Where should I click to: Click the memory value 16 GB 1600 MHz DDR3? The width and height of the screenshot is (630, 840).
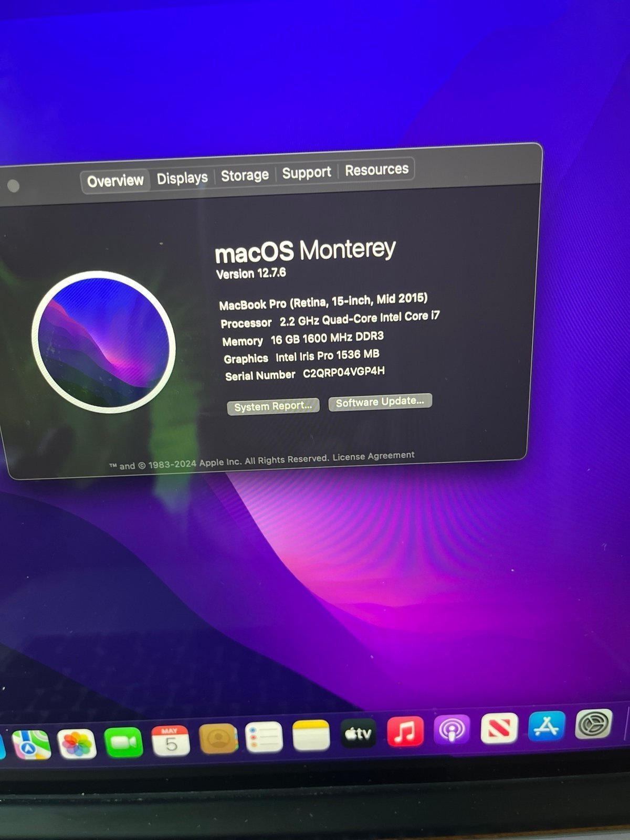tap(327, 338)
